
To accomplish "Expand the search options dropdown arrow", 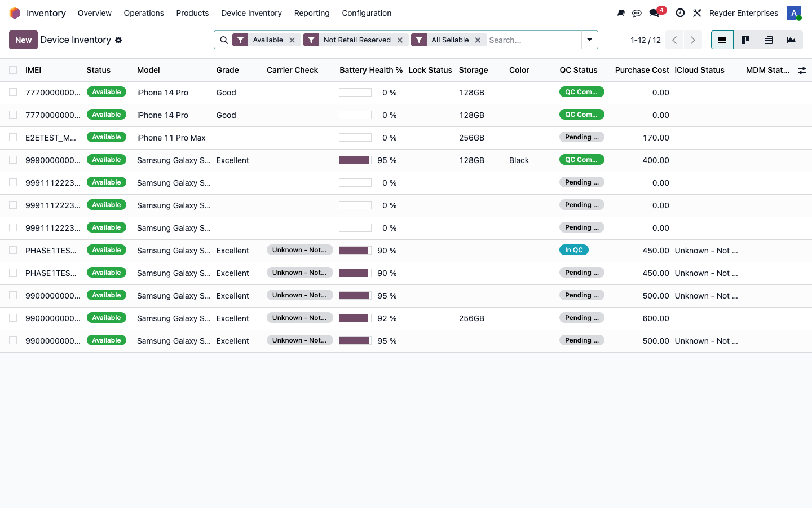I will click(x=589, y=40).
